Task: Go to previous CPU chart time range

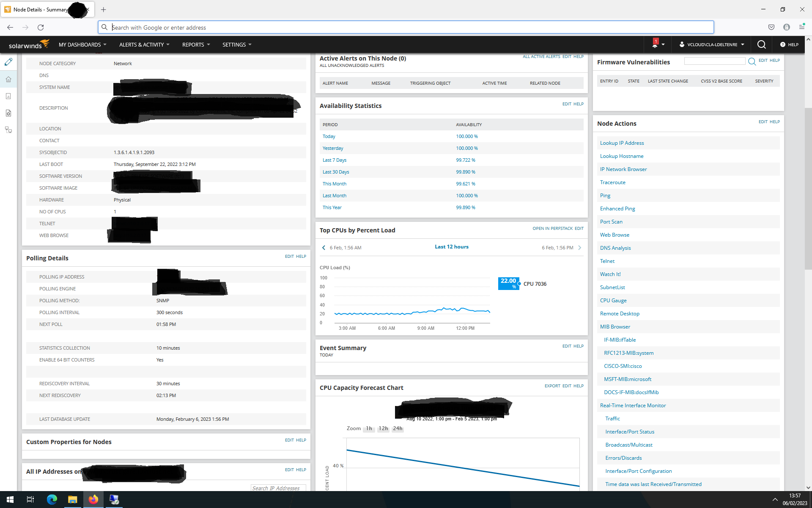Action: point(324,248)
